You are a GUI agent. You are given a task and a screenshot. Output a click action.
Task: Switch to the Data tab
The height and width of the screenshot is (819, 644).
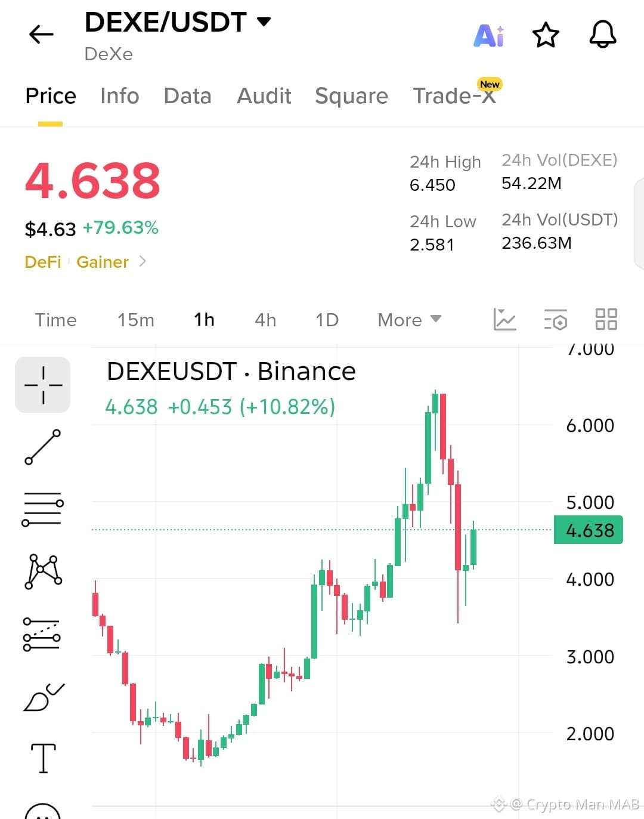click(188, 96)
